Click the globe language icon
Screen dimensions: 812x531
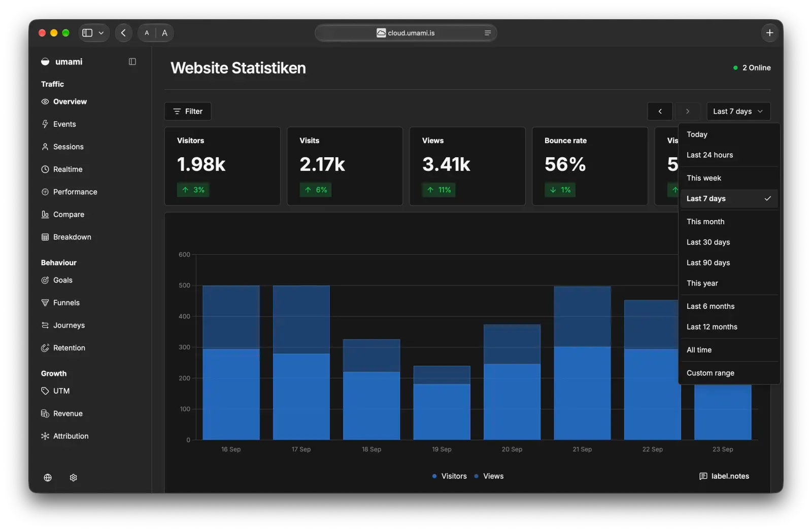(48, 478)
